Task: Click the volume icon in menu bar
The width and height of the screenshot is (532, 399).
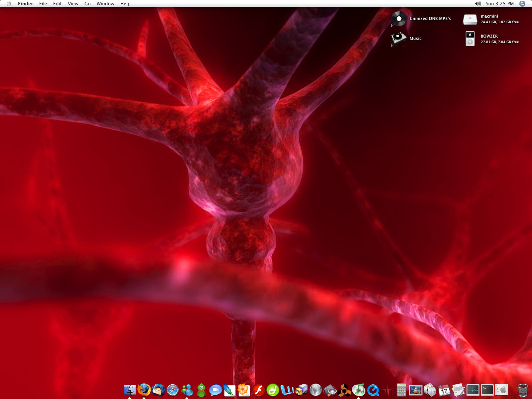Action: 478,4
